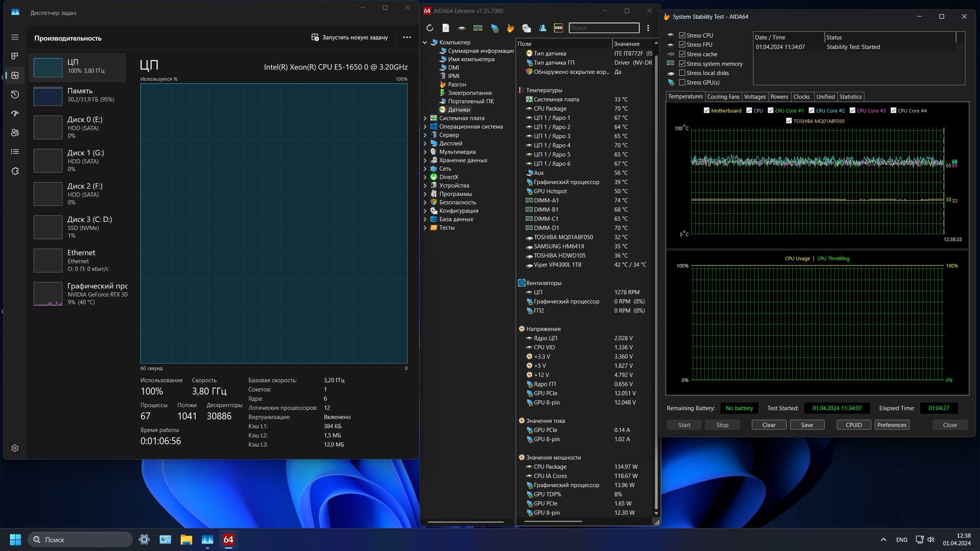Open Task Manager Users icon

(x=15, y=133)
